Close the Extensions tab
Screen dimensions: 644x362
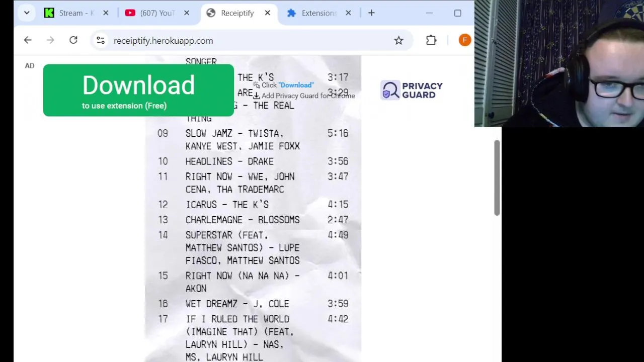(x=348, y=13)
